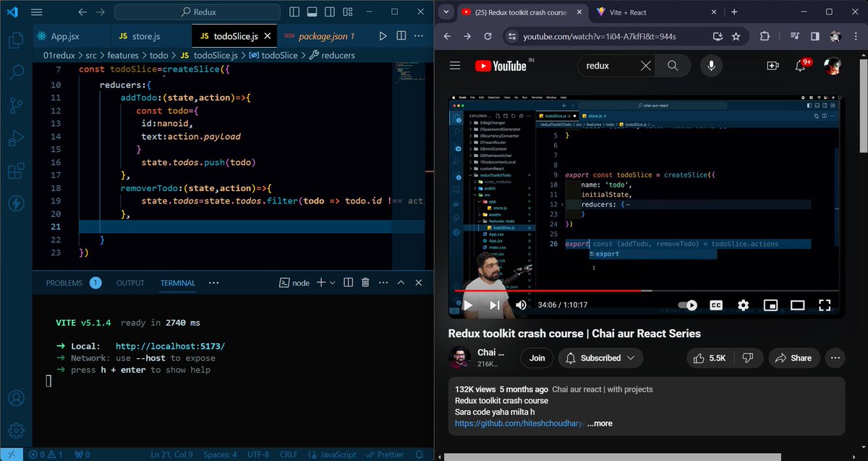The width and height of the screenshot is (868, 461).
Task: Open Chrome tab search dropdown
Action: click(x=446, y=12)
